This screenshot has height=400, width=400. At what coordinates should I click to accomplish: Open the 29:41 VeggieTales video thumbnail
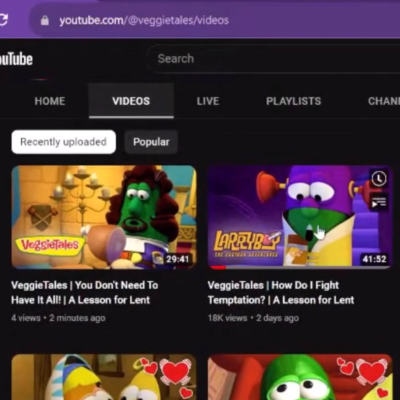tap(104, 217)
